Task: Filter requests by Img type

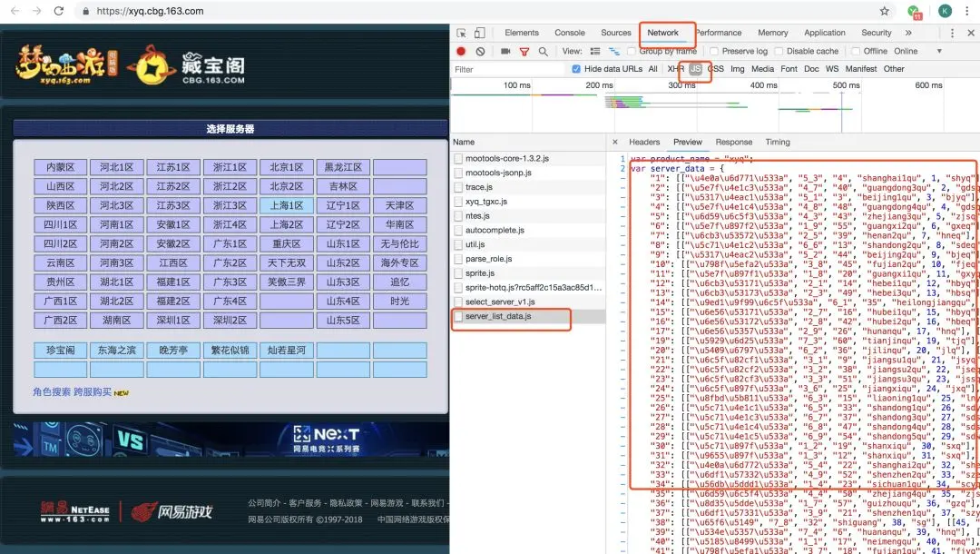Action: tap(738, 69)
